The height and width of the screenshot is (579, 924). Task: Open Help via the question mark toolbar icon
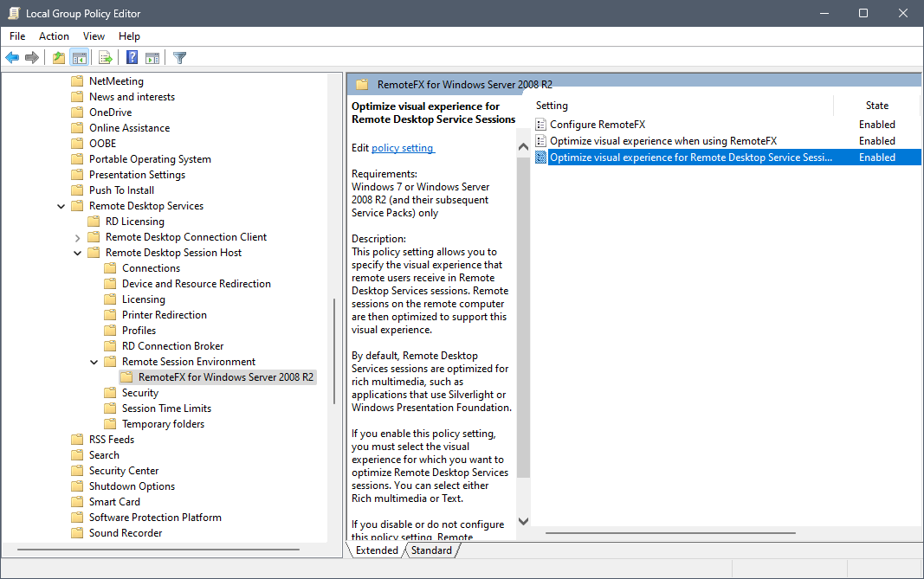coord(132,58)
